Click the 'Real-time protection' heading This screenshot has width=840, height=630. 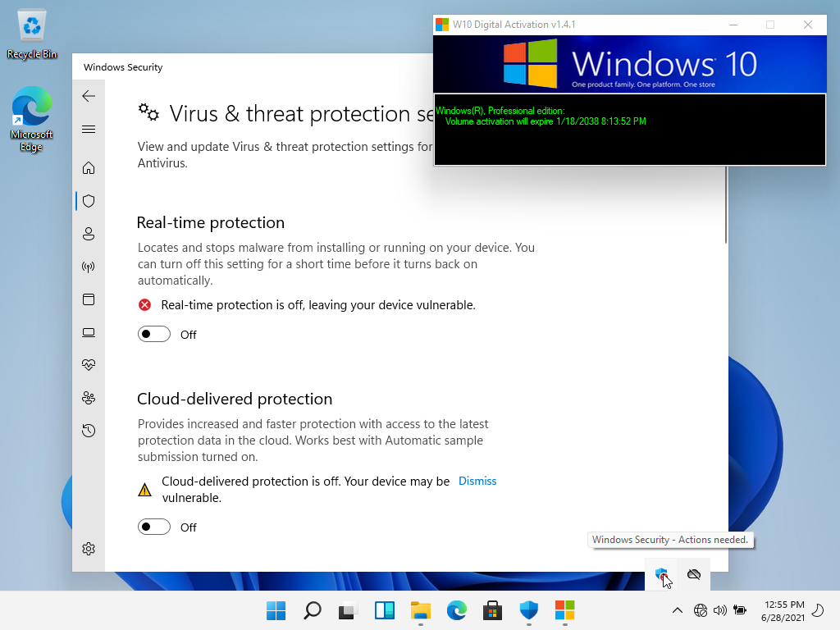click(x=211, y=222)
